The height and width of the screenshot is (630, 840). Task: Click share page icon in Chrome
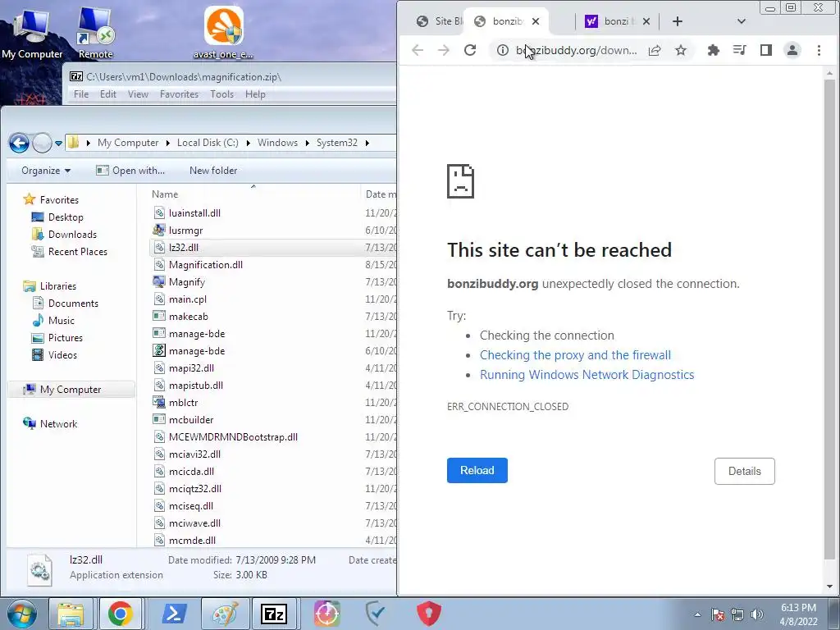click(x=655, y=50)
